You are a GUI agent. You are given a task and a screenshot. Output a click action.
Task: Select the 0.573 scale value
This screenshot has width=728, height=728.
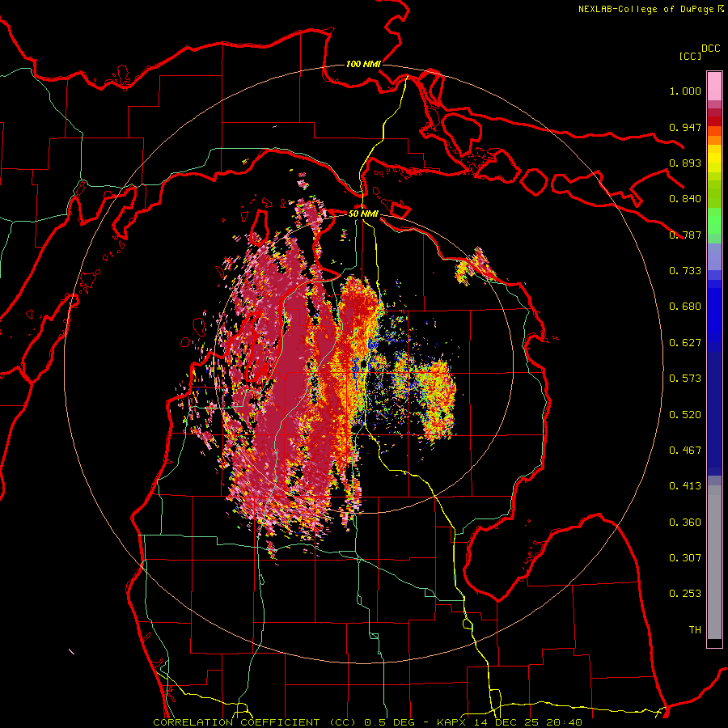coord(685,379)
